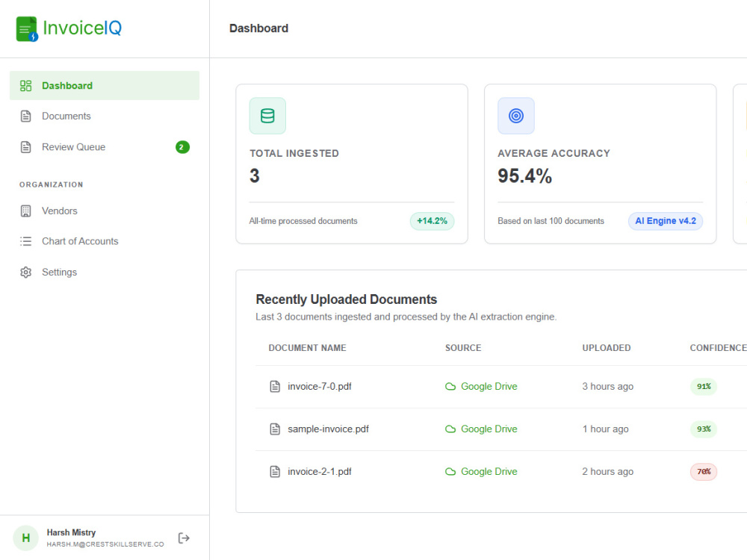Click the DOCUMENT NAME column header

click(x=307, y=348)
